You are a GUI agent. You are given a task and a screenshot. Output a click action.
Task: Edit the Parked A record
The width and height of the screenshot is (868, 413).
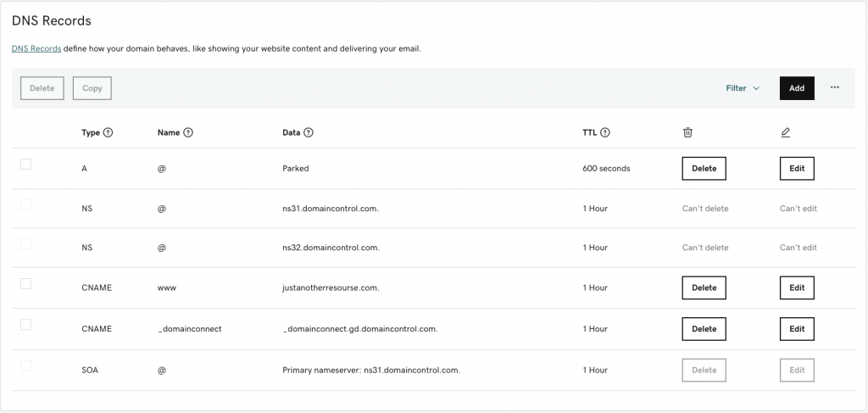tap(797, 169)
